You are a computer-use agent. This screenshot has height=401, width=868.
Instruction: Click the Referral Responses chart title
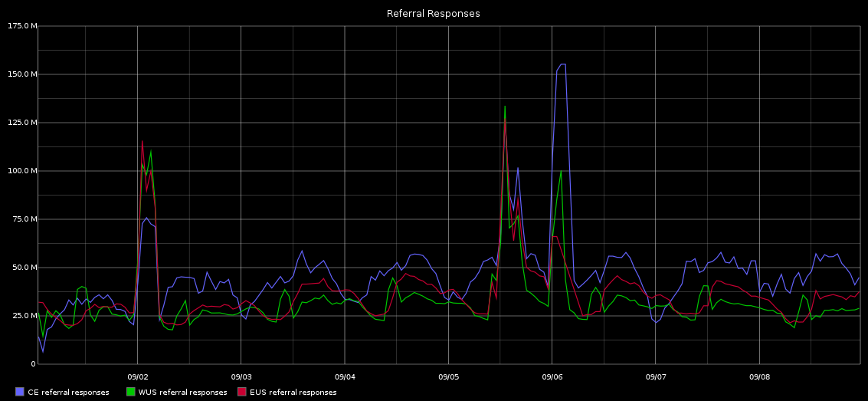434,14
